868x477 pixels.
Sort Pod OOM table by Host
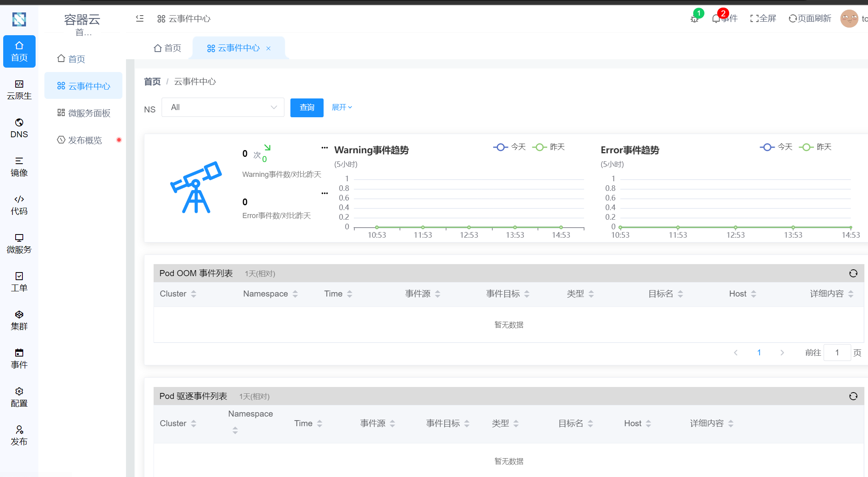pyautogui.click(x=754, y=294)
